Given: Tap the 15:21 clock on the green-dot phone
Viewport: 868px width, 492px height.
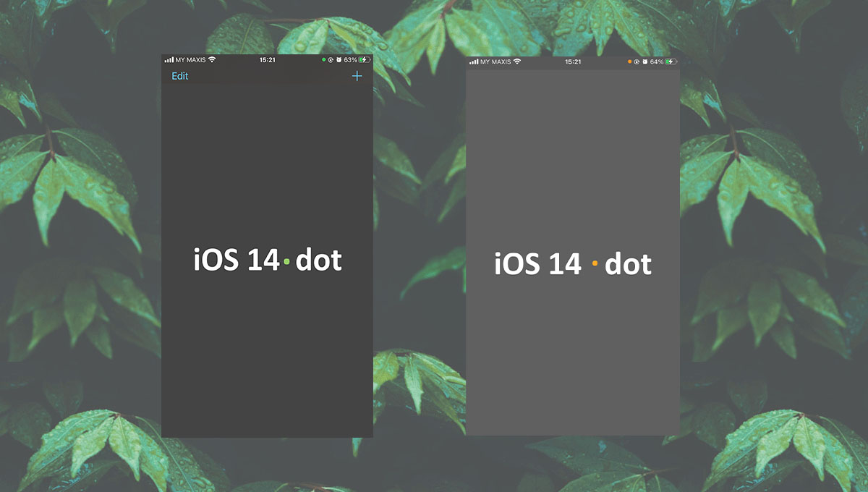Looking at the screenshot, I should (x=267, y=60).
